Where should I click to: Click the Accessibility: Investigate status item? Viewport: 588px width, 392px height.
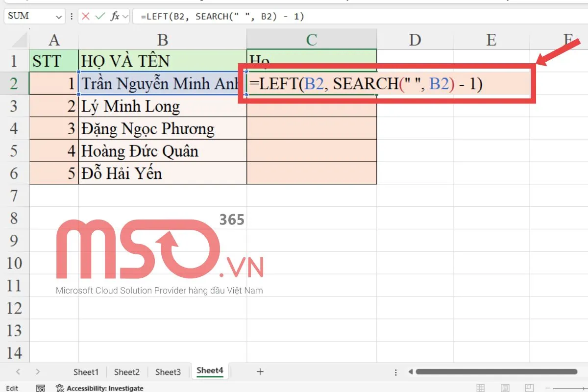100,388
